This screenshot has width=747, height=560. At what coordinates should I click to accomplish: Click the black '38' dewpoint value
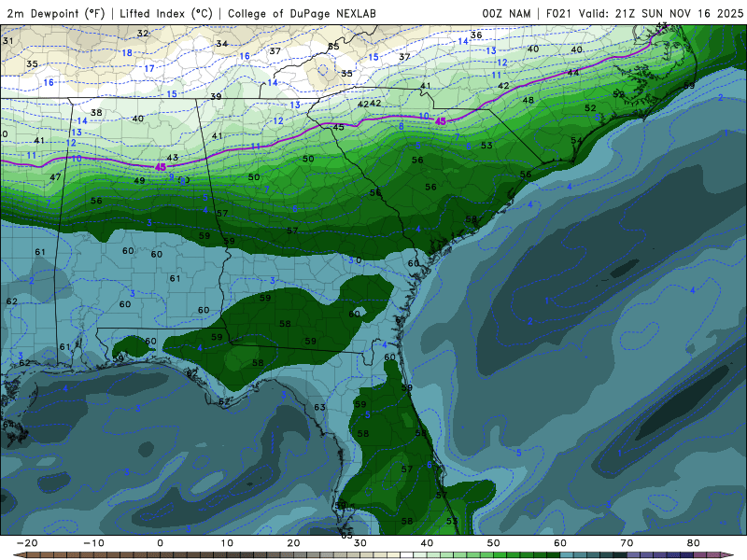point(96,113)
